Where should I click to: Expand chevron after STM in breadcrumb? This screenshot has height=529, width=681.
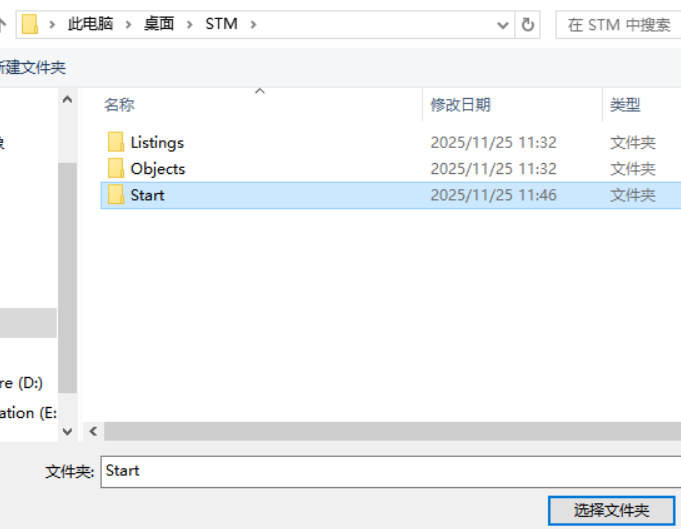[253, 24]
